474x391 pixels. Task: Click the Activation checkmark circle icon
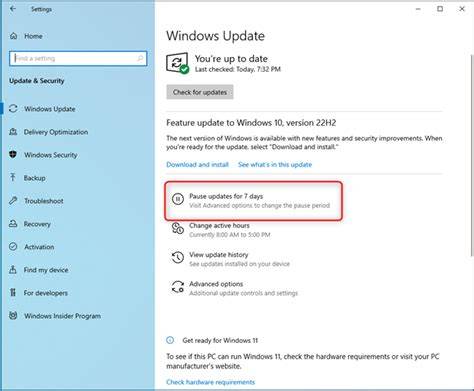[x=13, y=247]
